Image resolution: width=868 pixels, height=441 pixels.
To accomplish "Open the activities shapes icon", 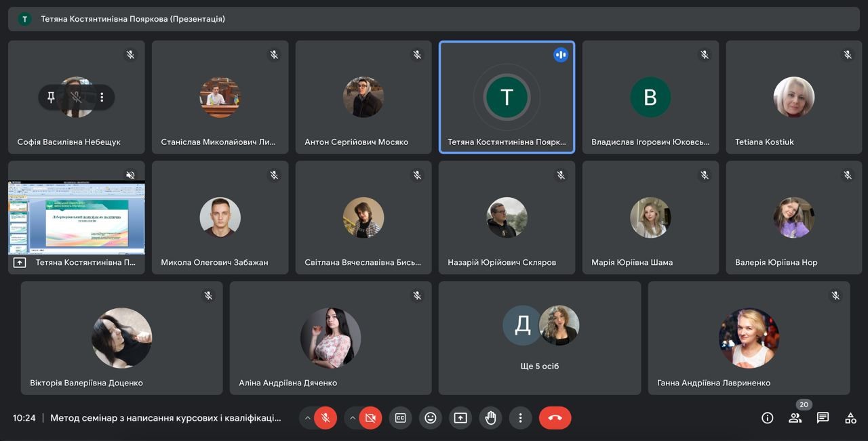I will coord(850,418).
